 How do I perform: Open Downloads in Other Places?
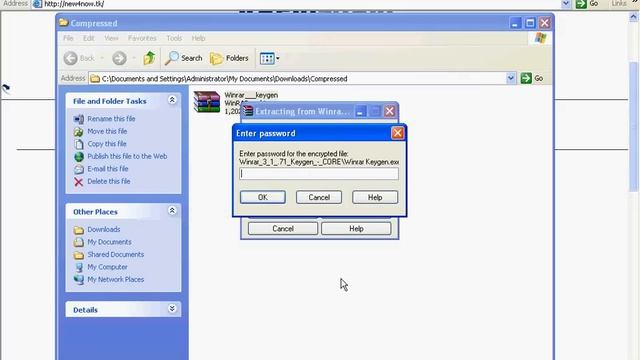click(104, 229)
